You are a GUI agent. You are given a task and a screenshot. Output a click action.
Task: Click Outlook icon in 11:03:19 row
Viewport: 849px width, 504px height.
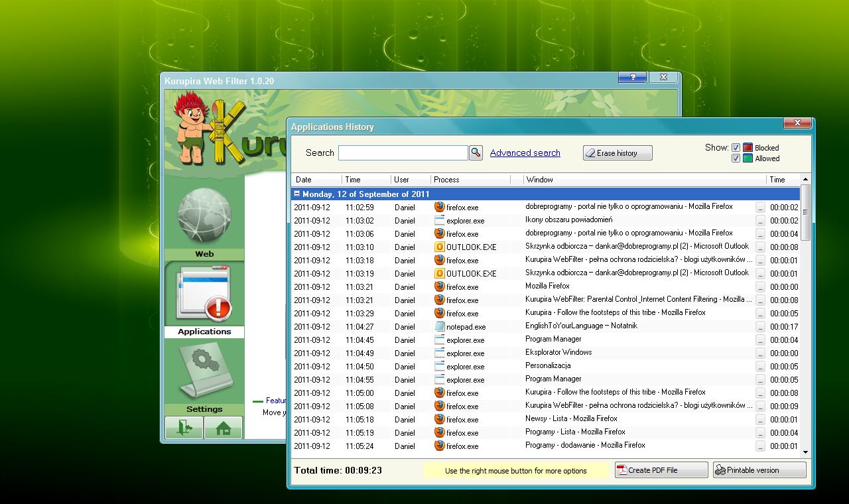pyautogui.click(x=439, y=273)
